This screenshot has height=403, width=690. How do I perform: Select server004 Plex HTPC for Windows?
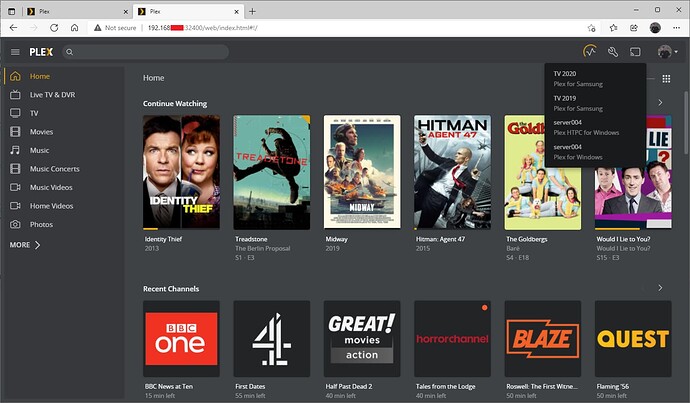tap(595, 128)
